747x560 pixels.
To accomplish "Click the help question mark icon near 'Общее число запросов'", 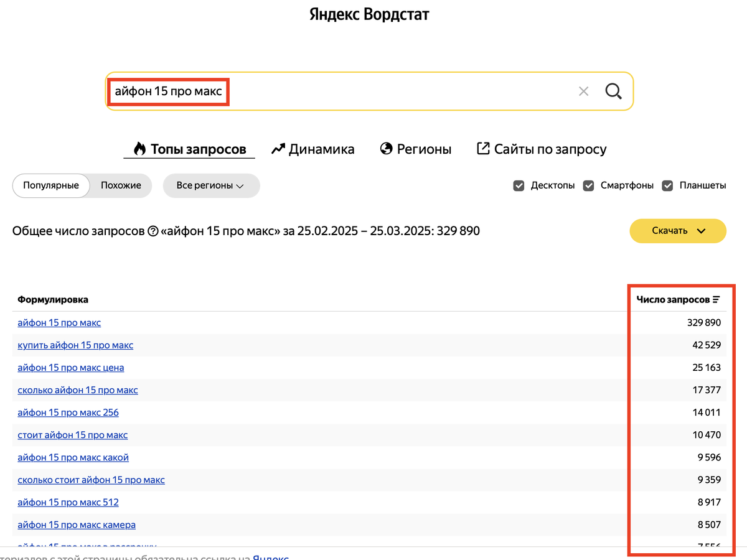I will [x=153, y=231].
